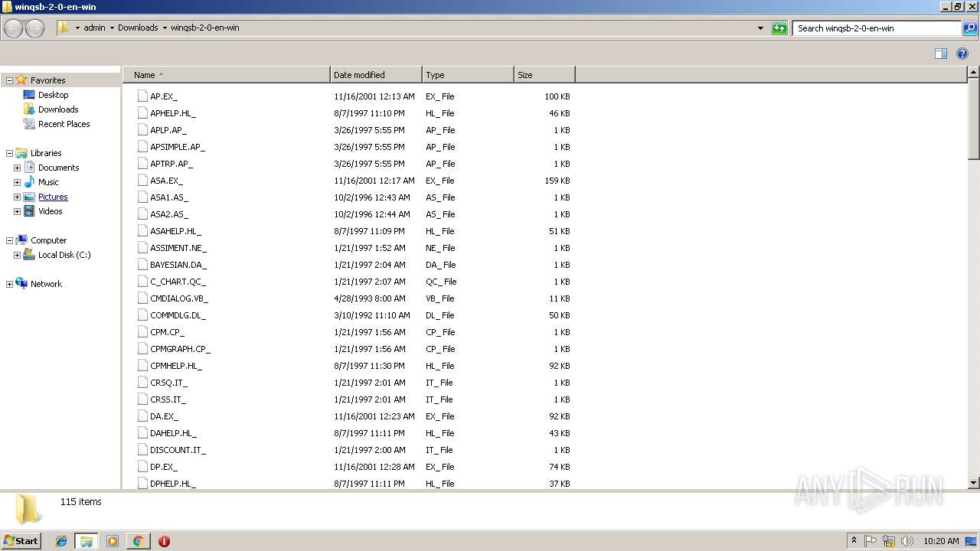Open the Videos library
The height and width of the screenshot is (551, 980).
pyautogui.click(x=50, y=211)
